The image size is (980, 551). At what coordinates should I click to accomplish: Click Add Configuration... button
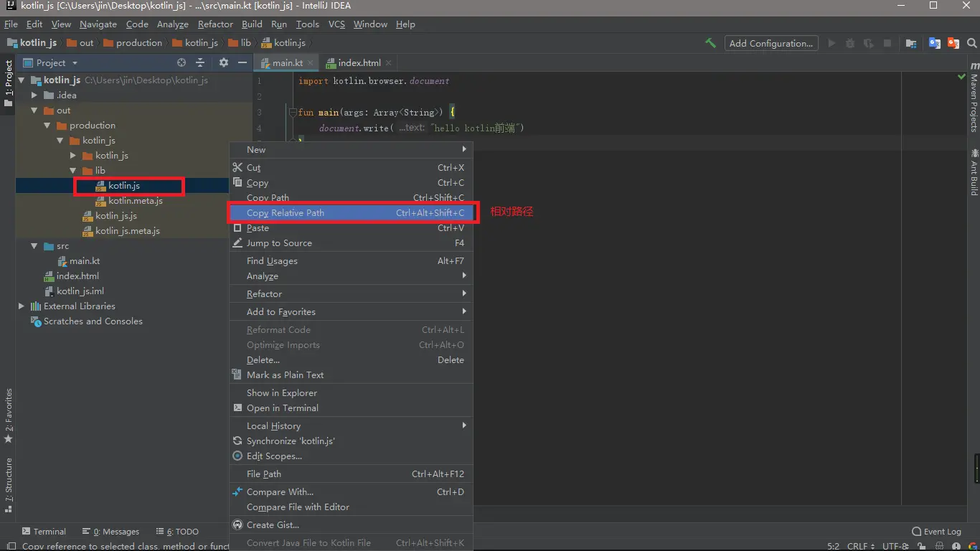pos(771,43)
